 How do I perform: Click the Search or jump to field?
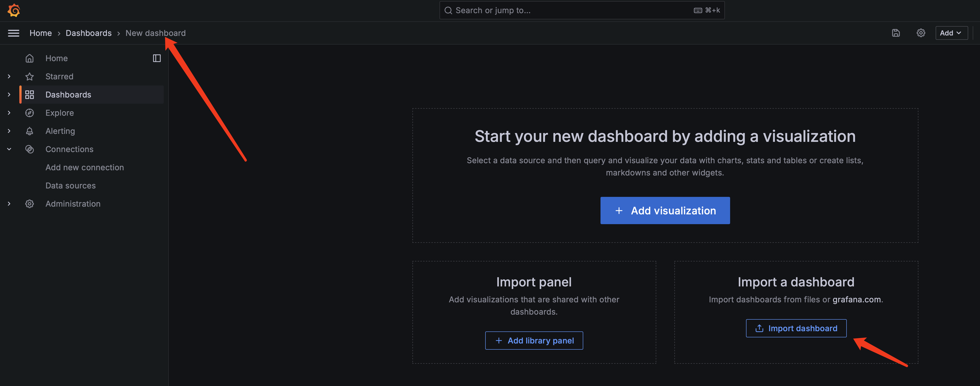pyautogui.click(x=571, y=10)
